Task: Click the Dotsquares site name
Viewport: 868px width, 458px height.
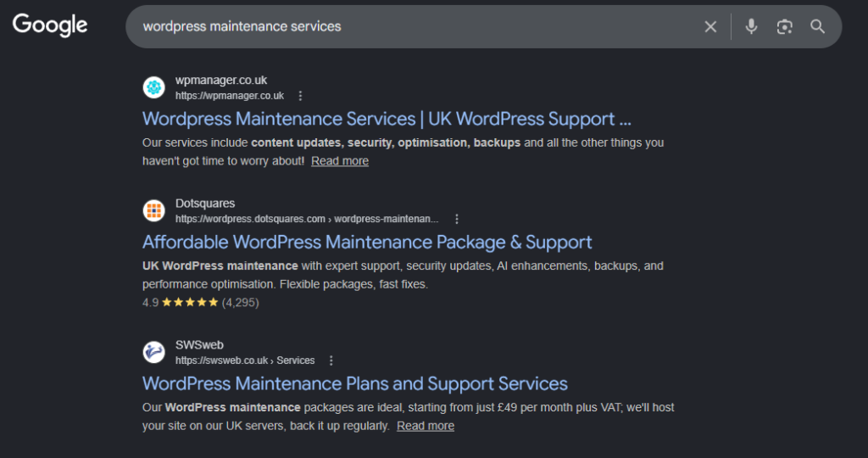Action: [205, 204]
